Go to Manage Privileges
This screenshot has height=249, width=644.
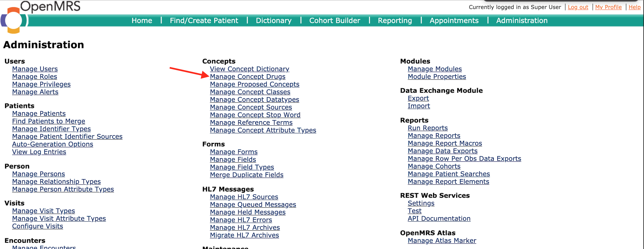tap(41, 84)
